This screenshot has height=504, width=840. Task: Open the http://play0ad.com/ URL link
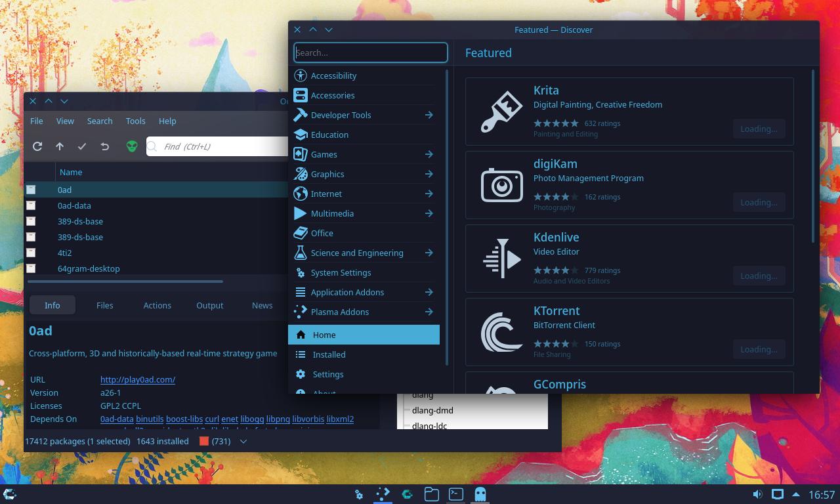pyautogui.click(x=138, y=379)
